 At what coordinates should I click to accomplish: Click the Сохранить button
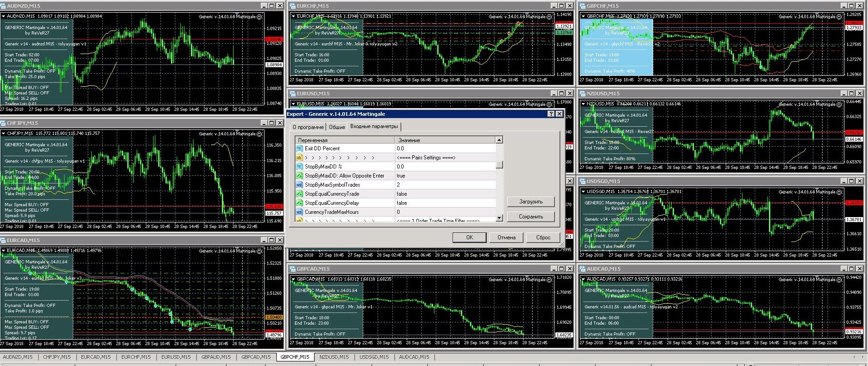point(531,217)
